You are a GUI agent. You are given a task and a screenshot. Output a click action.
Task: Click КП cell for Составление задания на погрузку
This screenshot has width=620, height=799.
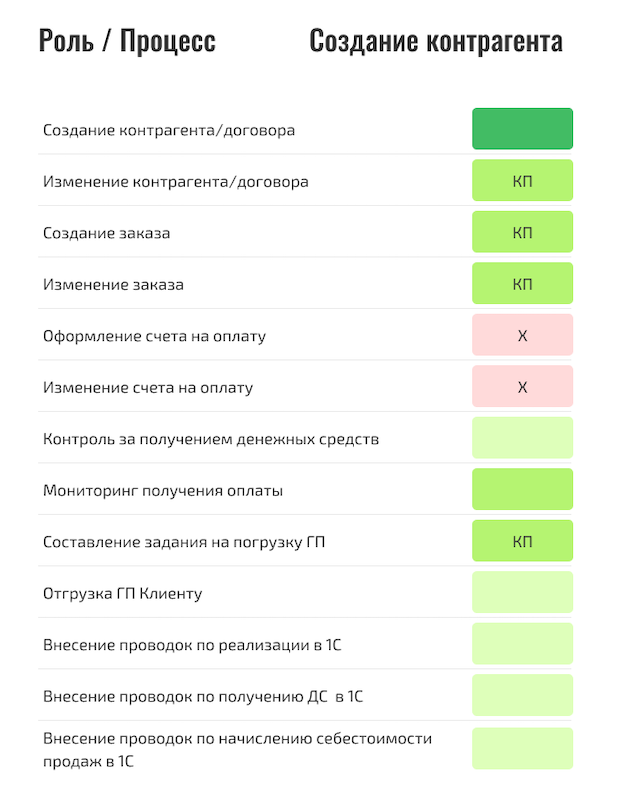point(522,541)
